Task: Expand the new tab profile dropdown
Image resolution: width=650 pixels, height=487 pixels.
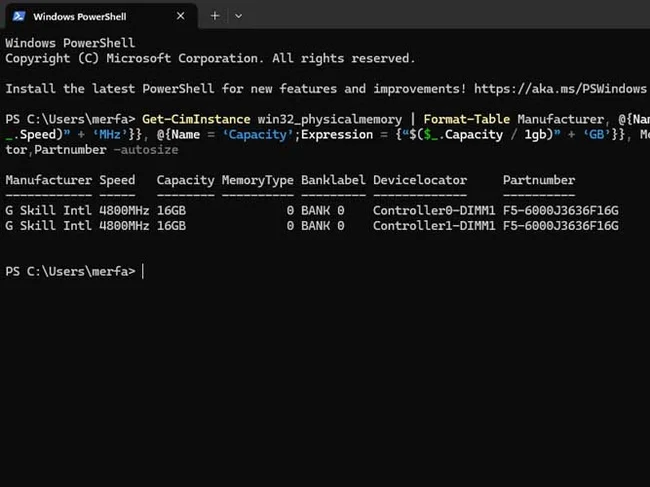Action: point(238,16)
